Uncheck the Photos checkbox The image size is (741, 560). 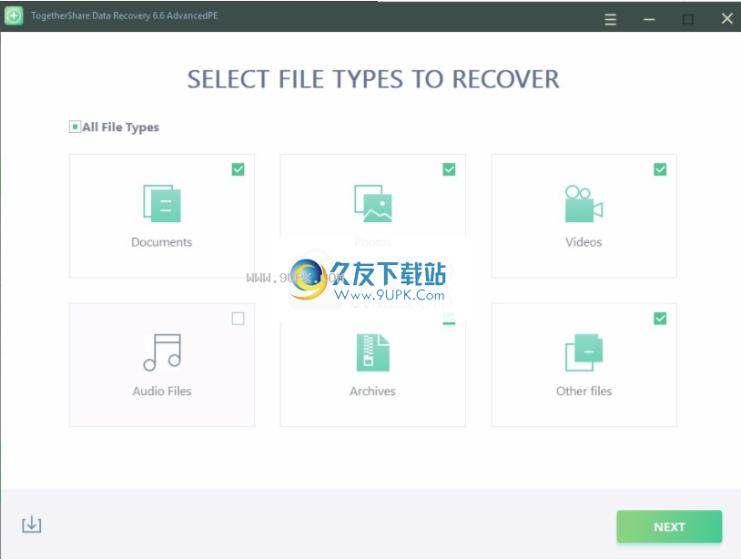coord(449,169)
